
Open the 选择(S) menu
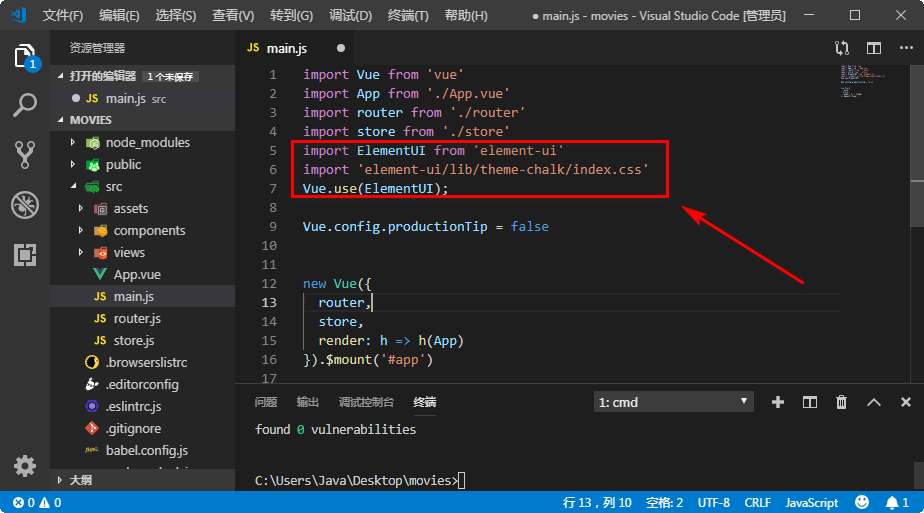tap(176, 16)
